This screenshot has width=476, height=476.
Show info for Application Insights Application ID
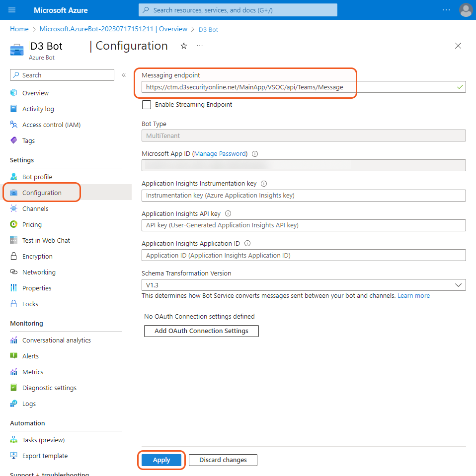click(247, 244)
